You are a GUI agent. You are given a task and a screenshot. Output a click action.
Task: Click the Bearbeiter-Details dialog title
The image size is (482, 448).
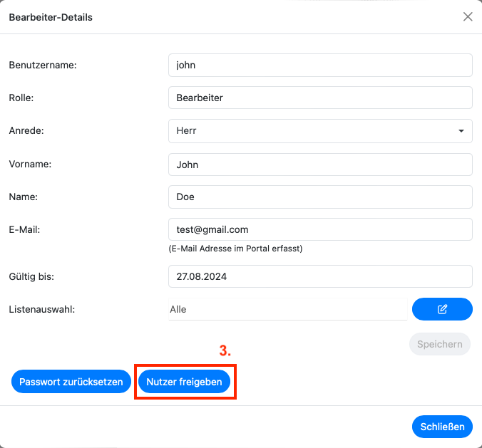[x=51, y=17]
